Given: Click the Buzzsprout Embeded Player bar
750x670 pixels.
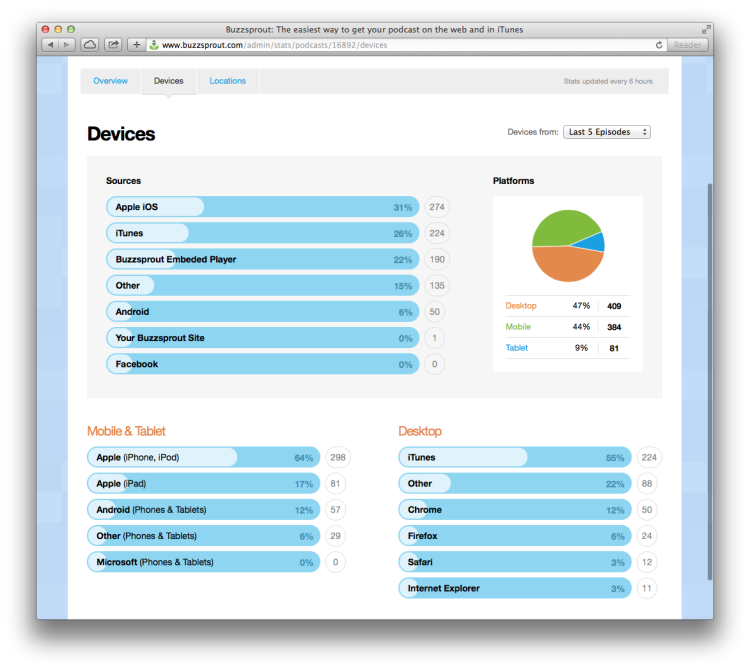Looking at the screenshot, I should point(263,259).
